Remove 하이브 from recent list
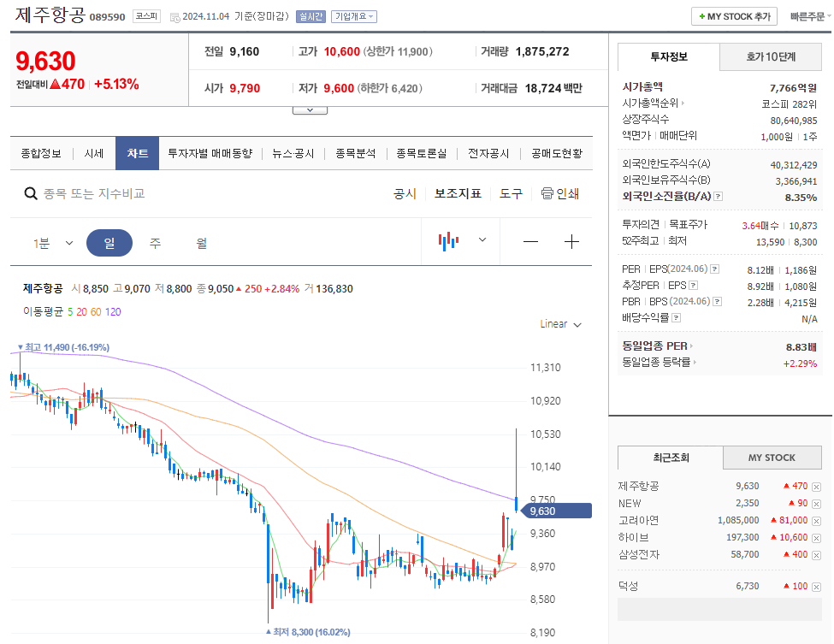This screenshot has height=644, width=834. click(x=816, y=538)
